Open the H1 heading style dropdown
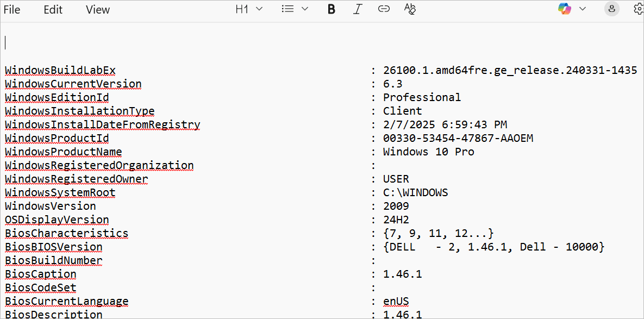Image resolution: width=644 pixels, height=319 pixels. [x=249, y=9]
